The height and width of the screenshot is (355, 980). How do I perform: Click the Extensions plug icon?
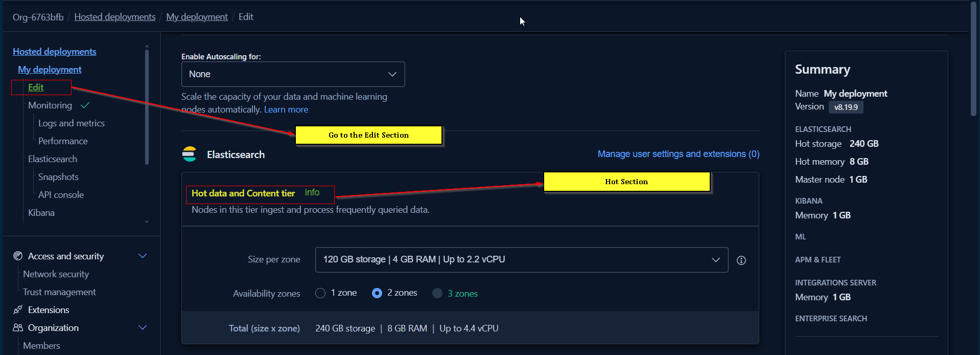(x=18, y=309)
